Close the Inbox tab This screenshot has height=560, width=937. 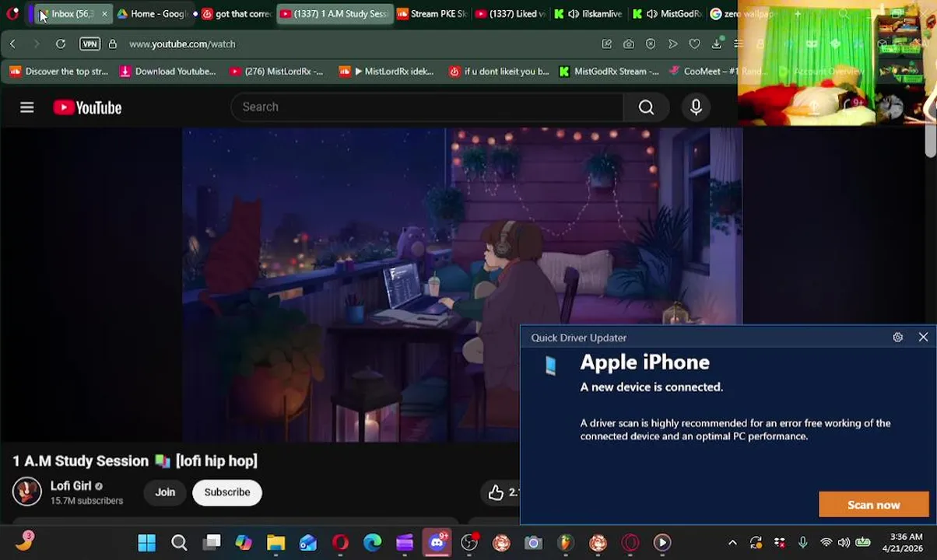pyautogui.click(x=104, y=14)
